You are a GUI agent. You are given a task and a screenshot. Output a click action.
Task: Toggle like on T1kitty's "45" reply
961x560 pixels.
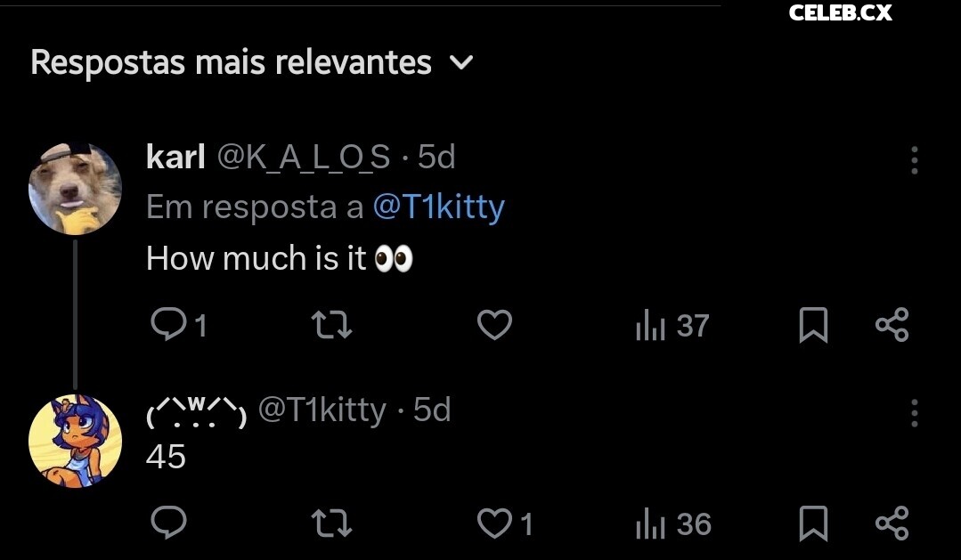pyautogui.click(x=494, y=523)
